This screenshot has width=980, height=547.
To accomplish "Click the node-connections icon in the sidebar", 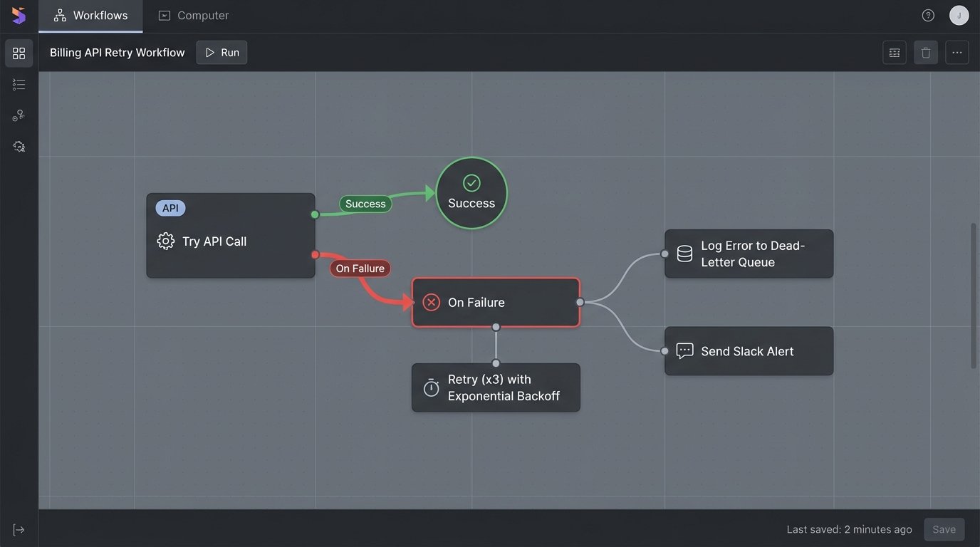I will point(19,115).
